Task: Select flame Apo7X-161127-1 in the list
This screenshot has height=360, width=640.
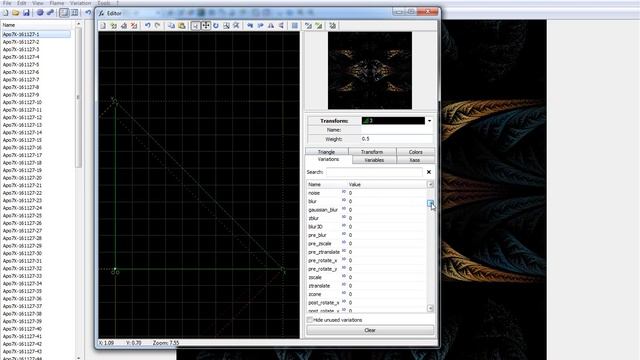Action: pyautogui.click(x=36, y=34)
